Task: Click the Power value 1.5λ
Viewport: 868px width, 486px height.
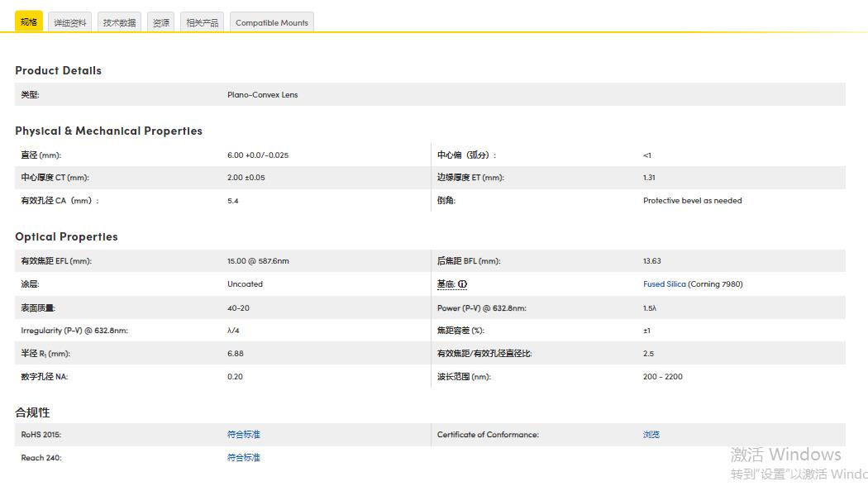Action: [x=650, y=307]
